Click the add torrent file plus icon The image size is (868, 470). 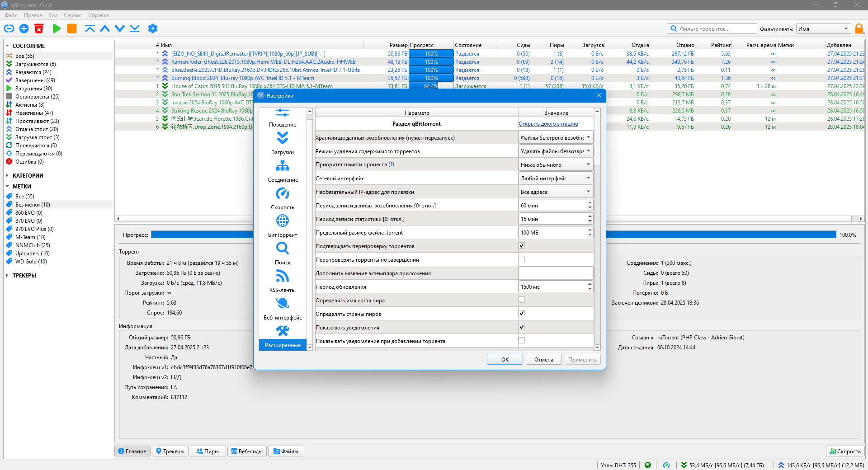pyautogui.click(x=24, y=29)
